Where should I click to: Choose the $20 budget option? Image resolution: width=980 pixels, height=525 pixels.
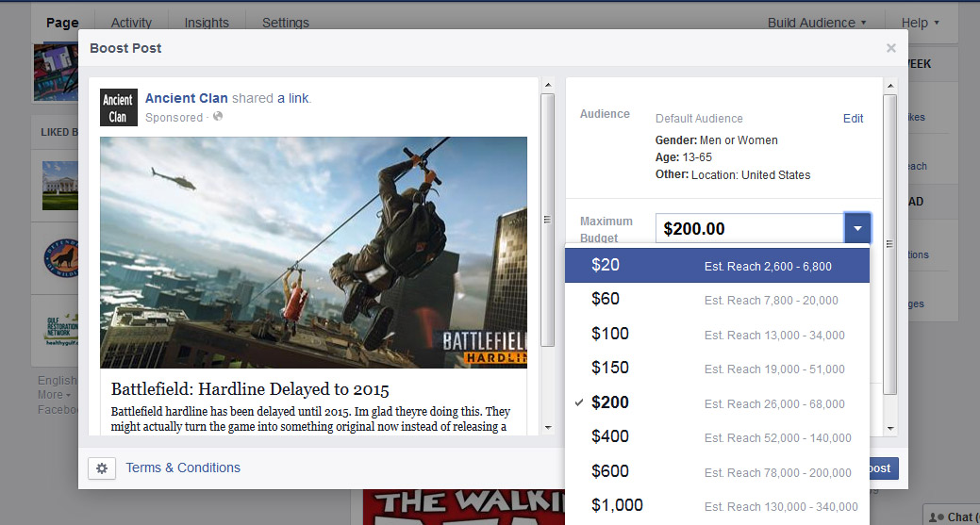tap(717, 265)
